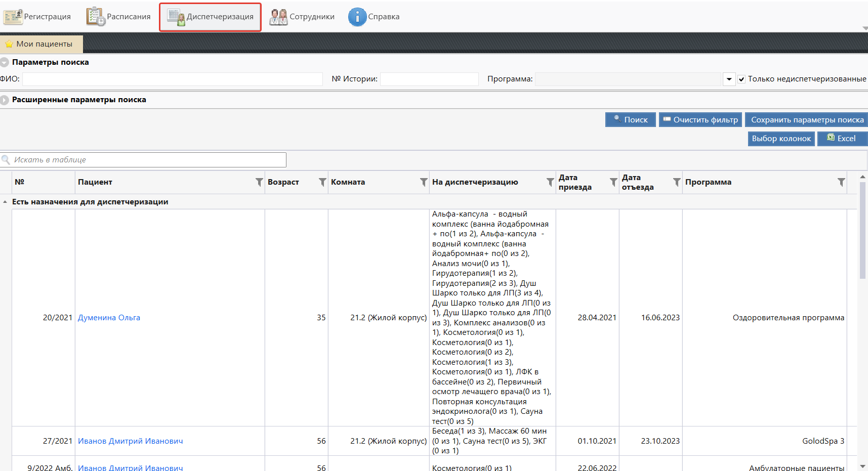
Task: Click the filter icon in Пациент column
Action: [259, 182]
